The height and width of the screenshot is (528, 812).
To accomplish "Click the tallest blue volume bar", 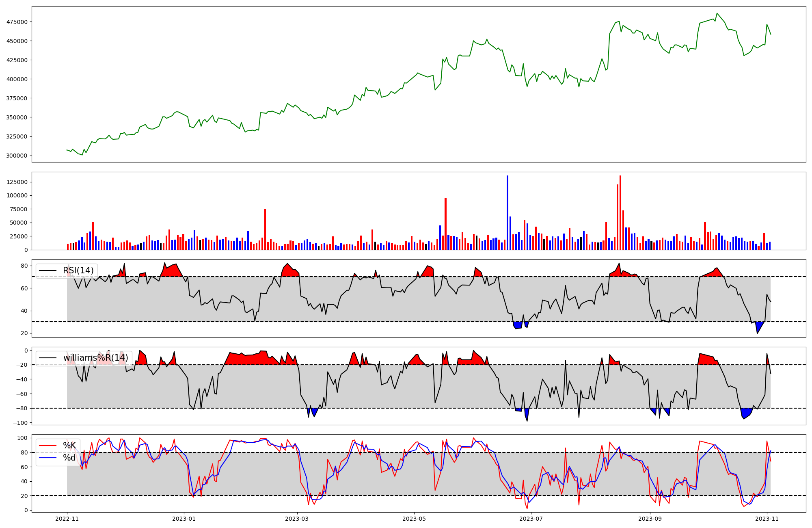I will 508,213.
